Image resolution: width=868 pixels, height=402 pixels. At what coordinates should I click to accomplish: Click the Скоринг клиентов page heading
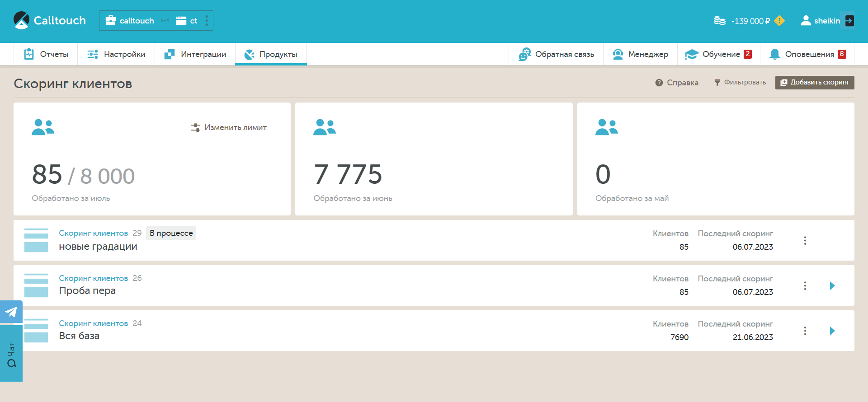73,84
